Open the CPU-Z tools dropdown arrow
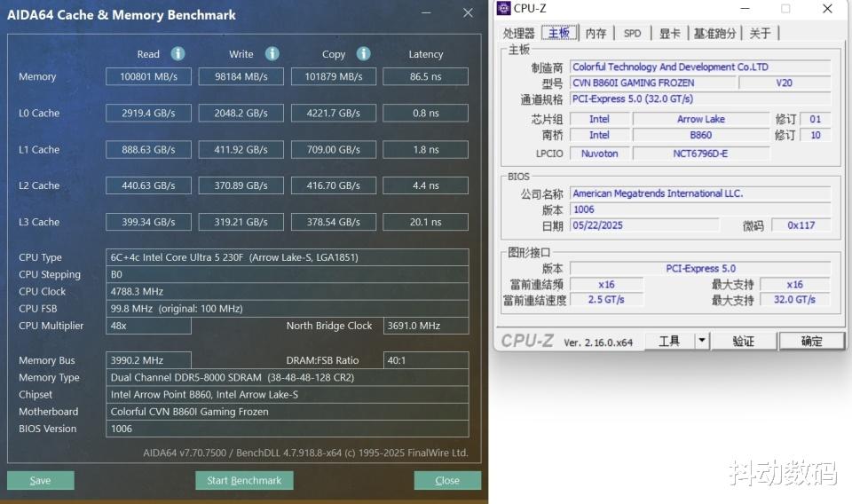Viewport: 852px width, 504px height. coord(702,341)
